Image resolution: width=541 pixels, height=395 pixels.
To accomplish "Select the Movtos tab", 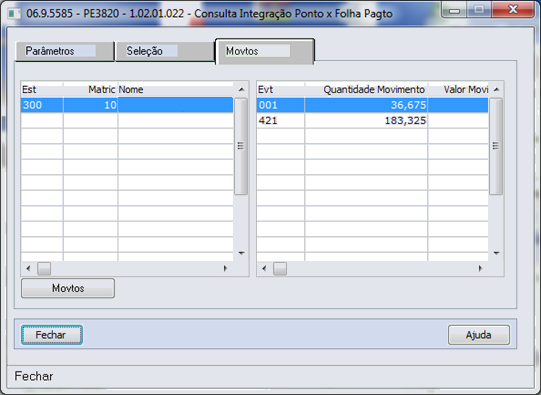I will pyautogui.click(x=265, y=51).
